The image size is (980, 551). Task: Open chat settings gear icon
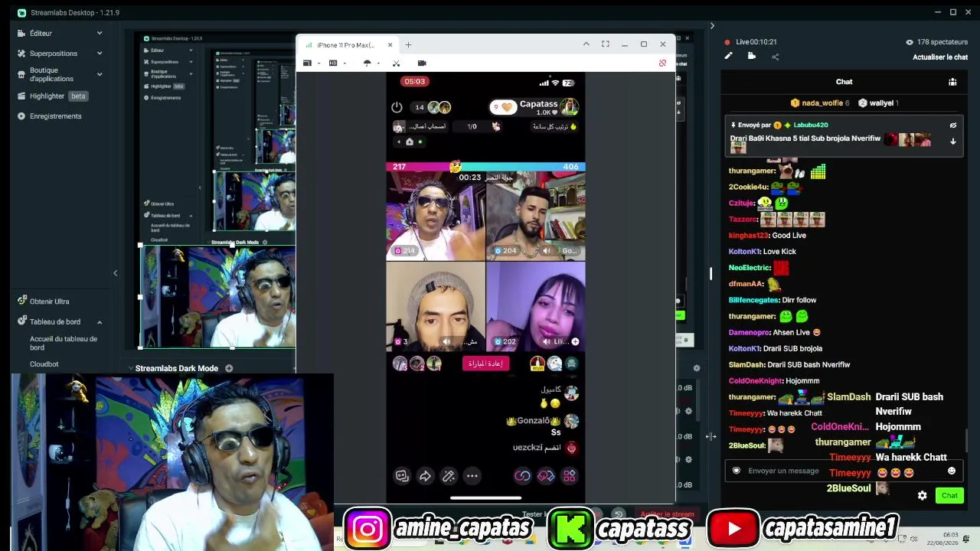923,495
